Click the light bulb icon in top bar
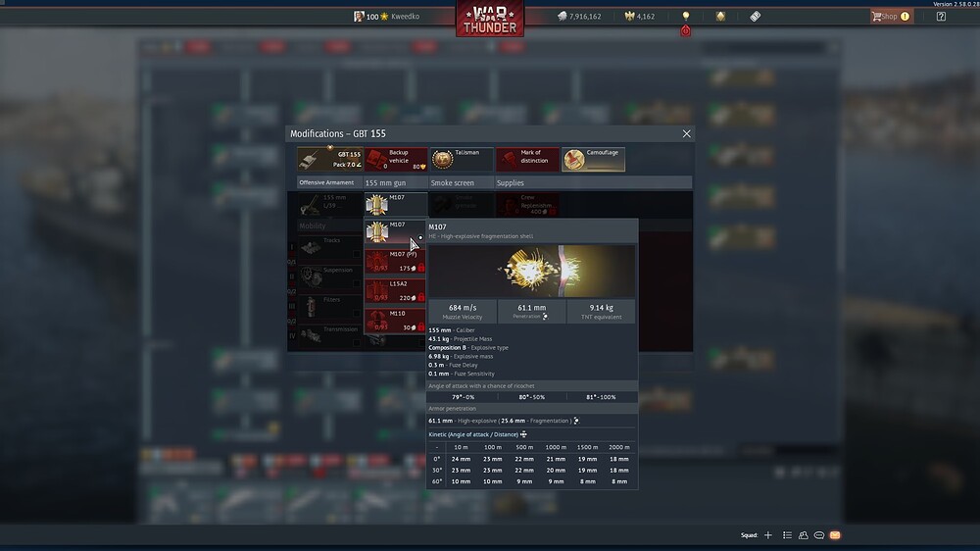Image resolution: width=980 pixels, height=551 pixels. 686,16
